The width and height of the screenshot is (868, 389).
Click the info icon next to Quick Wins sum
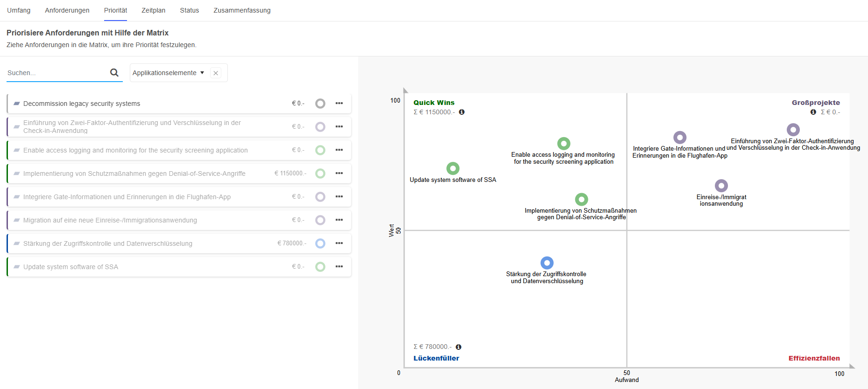[x=462, y=112]
